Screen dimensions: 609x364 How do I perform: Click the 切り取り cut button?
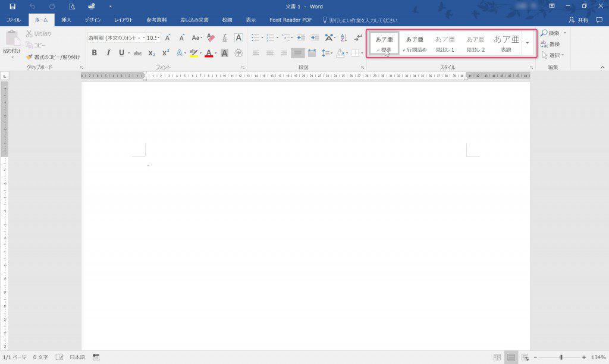click(x=39, y=34)
